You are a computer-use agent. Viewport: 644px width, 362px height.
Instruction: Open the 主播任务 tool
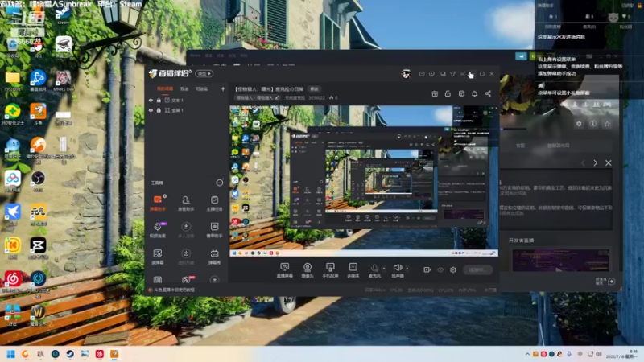(x=214, y=203)
